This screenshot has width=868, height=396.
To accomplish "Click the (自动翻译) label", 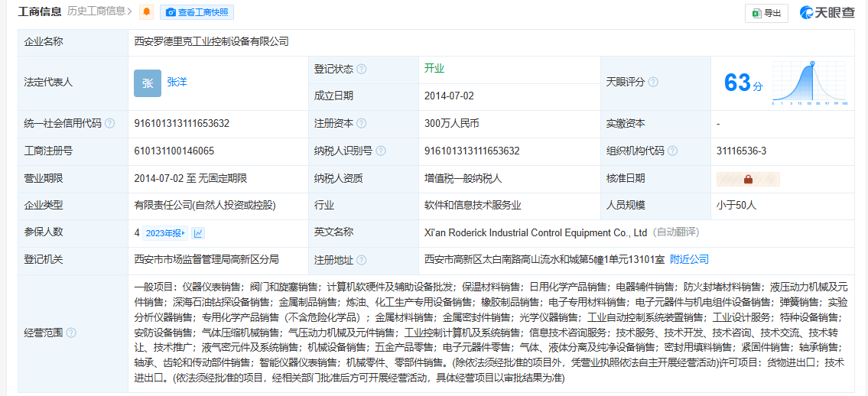I will coord(675,233).
